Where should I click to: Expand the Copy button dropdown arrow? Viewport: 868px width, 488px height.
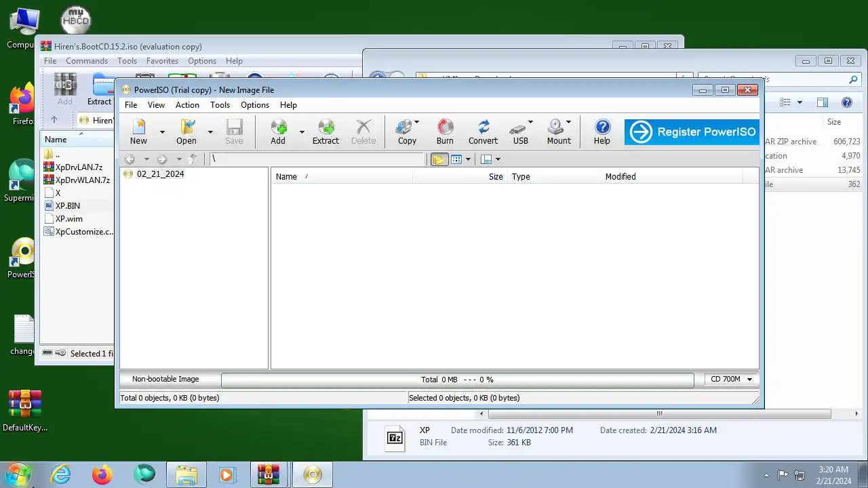(417, 122)
